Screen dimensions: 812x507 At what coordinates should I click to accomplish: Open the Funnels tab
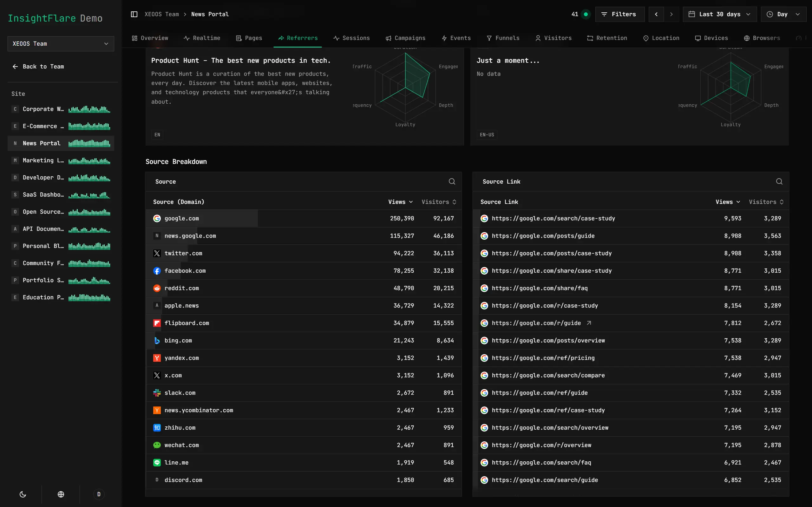[503, 38]
